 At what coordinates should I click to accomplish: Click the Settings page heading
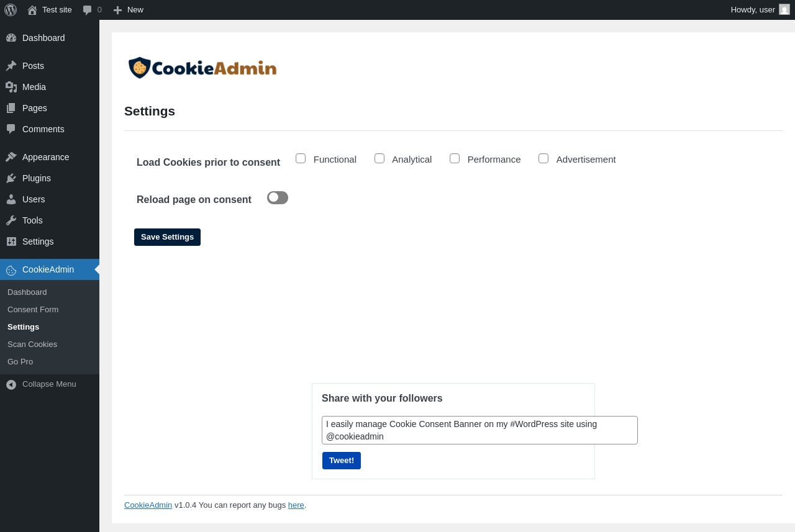click(150, 111)
